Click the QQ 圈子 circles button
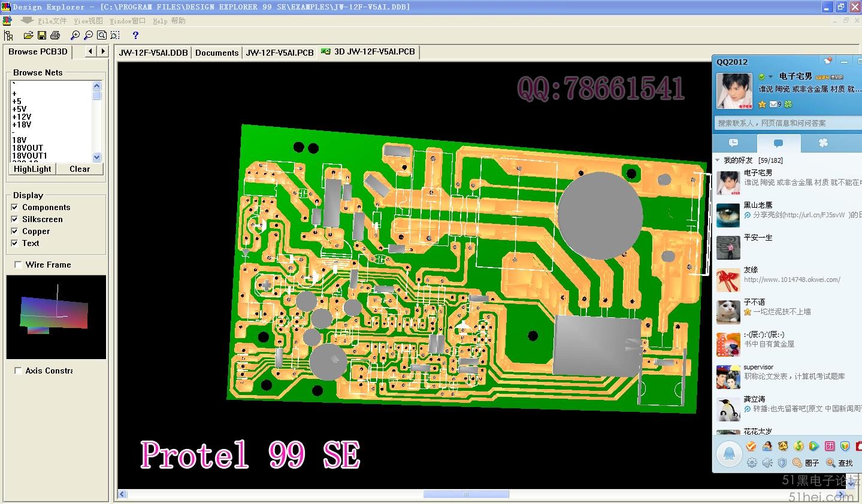This screenshot has height=504, width=862. tap(806, 463)
